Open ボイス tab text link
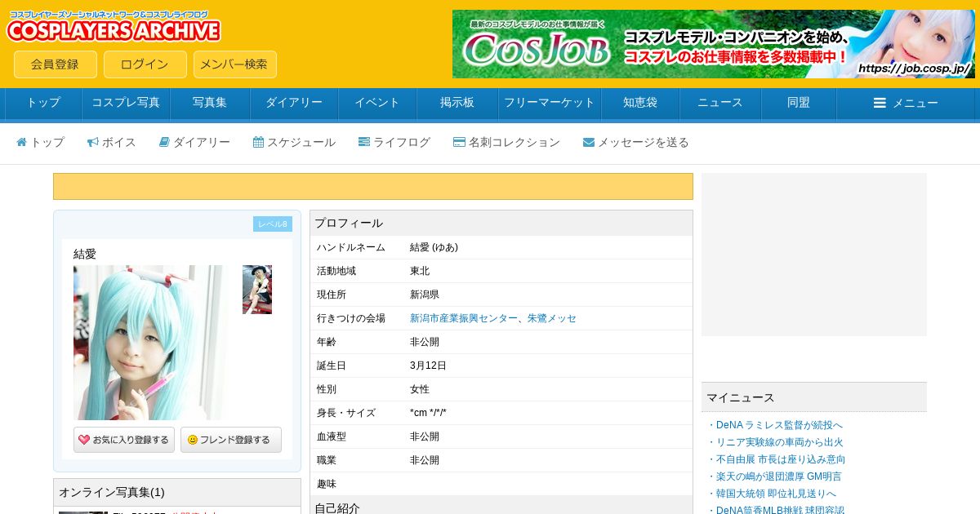Screen dimensions: 980x514 (x=119, y=142)
